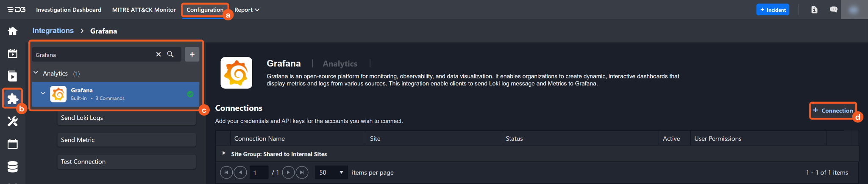Click the + Incident button
Viewport: 868px width, 184px height.
(773, 10)
